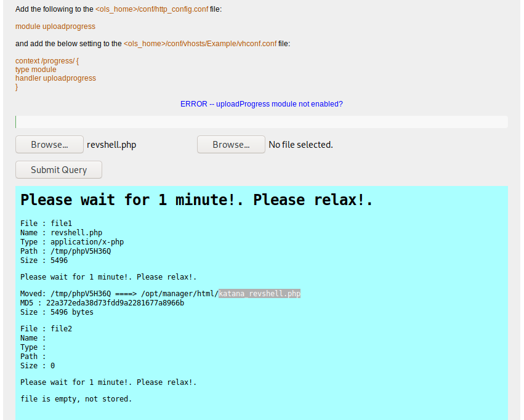
Task: Click the Browse button beside 'No file selected'
Action: [231, 145]
